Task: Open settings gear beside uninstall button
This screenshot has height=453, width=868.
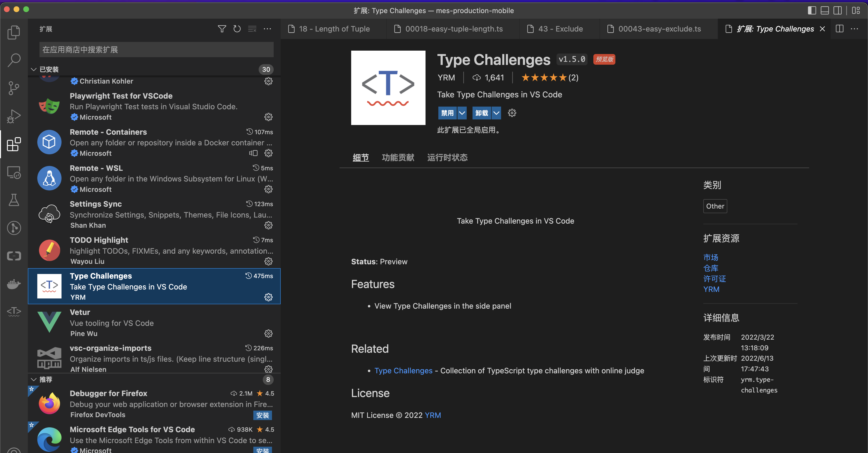Action: click(512, 113)
